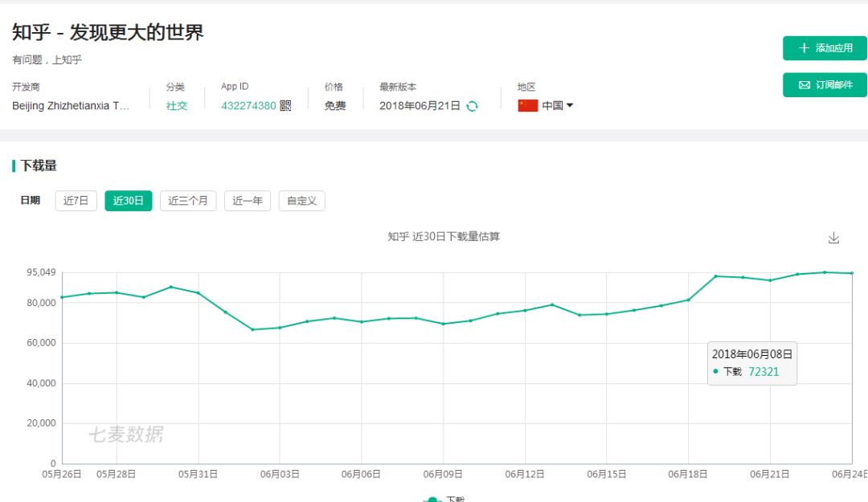The image size is (868, 502).
Task: Click the 06月08日 data point on chart
Action: pyautogui.click(x=416, y=318)
